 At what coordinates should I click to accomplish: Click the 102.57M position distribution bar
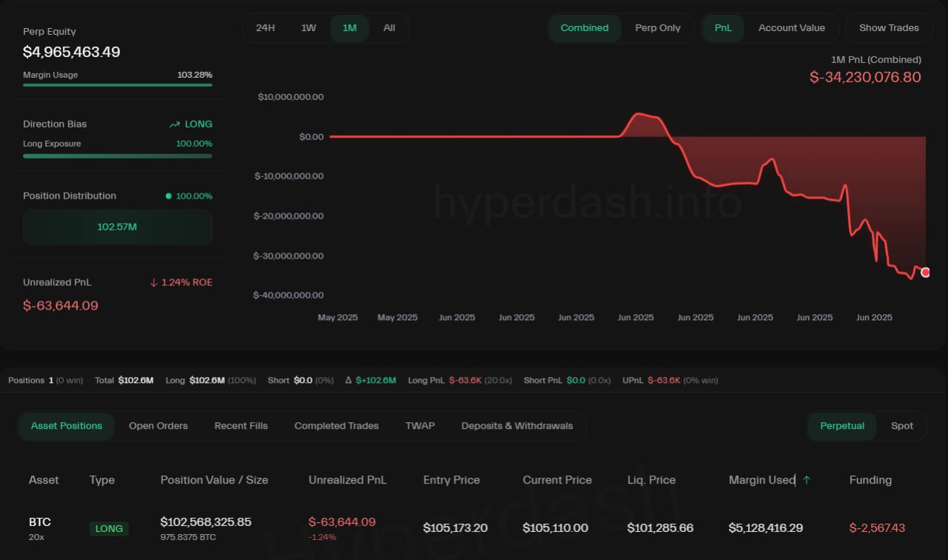117,227
